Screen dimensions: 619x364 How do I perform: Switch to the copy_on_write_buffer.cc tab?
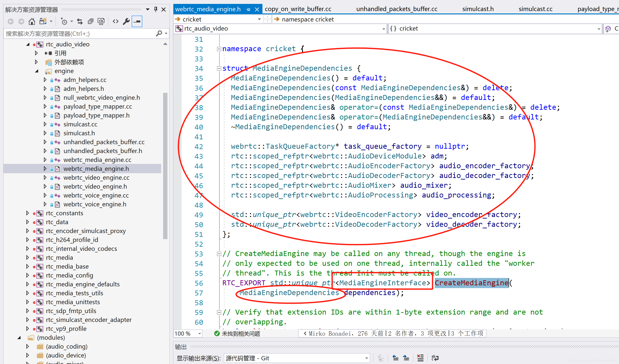[298, 9]
